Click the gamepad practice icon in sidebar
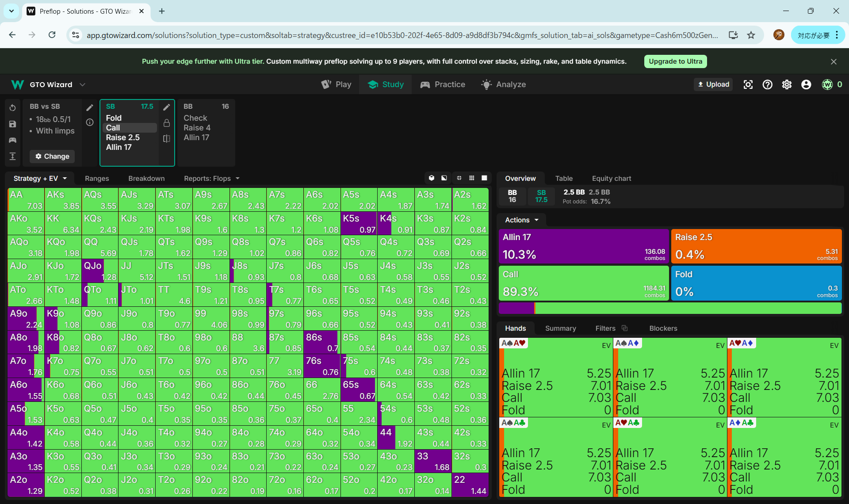The image size is (849, 504). 12,140
